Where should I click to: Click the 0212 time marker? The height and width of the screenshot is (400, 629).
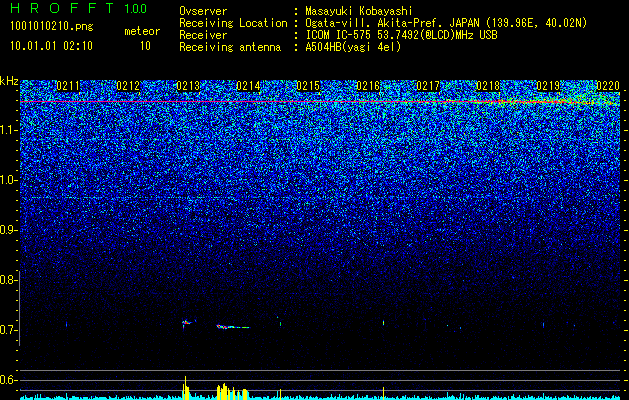click(x=128, y=86)
